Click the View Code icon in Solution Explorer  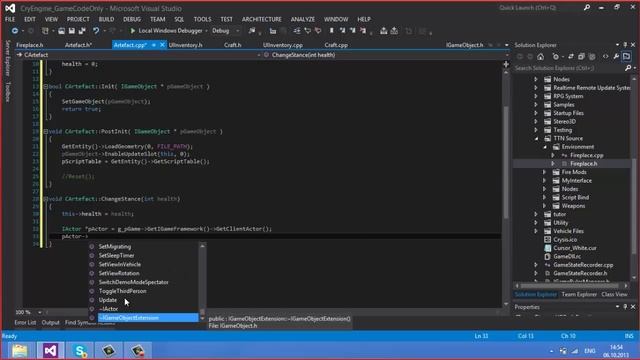coord(606,57)
